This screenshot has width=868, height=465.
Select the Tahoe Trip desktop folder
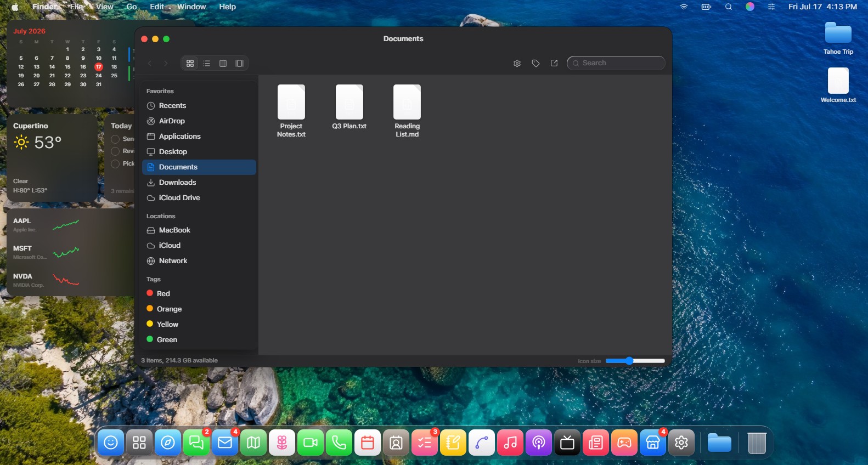[838, 38]
